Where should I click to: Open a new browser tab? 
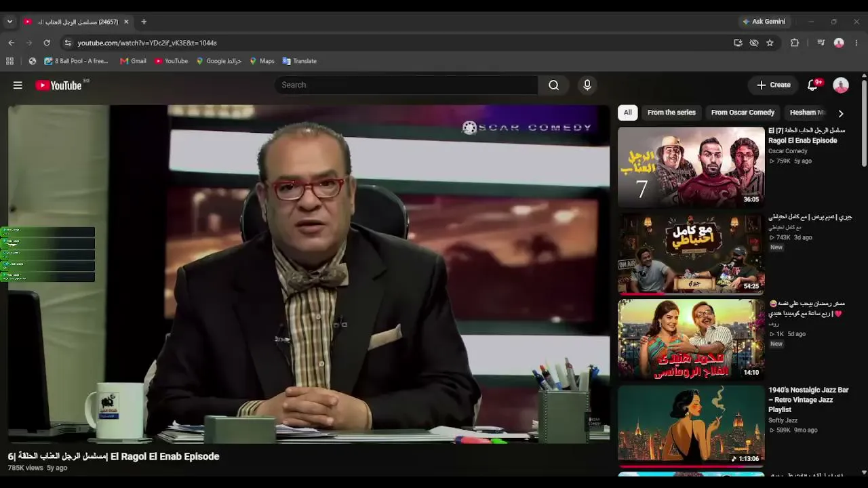(144, 22)
